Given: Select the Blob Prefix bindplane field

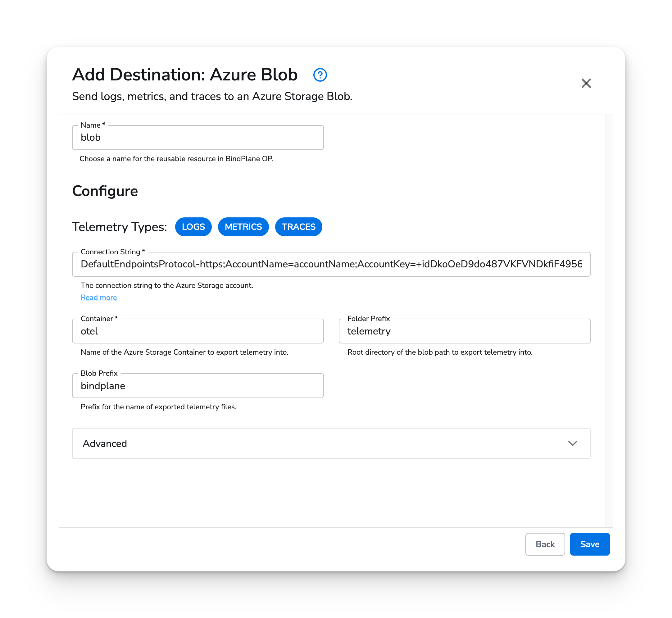Looking at the screenshot, I should coord(197,386).
